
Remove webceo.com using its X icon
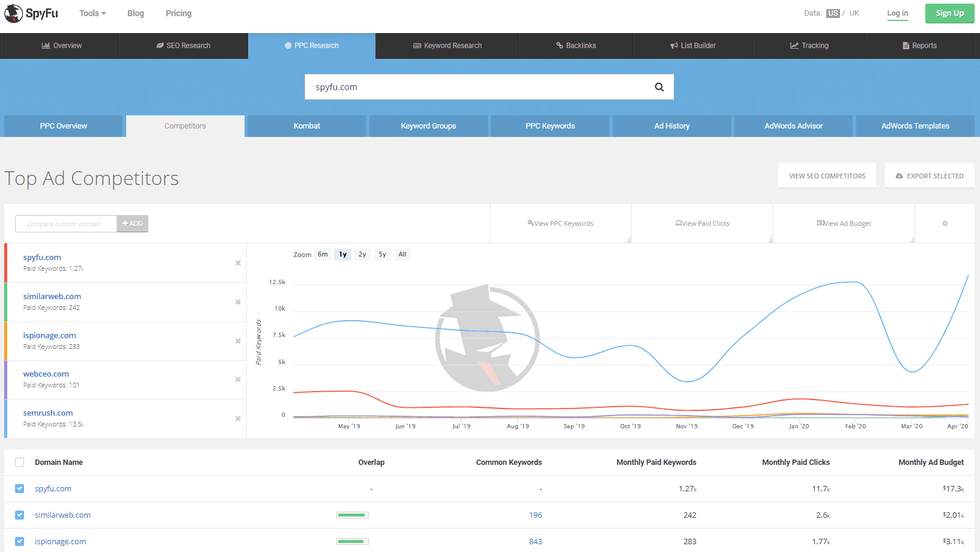click(x=237, y=380)
